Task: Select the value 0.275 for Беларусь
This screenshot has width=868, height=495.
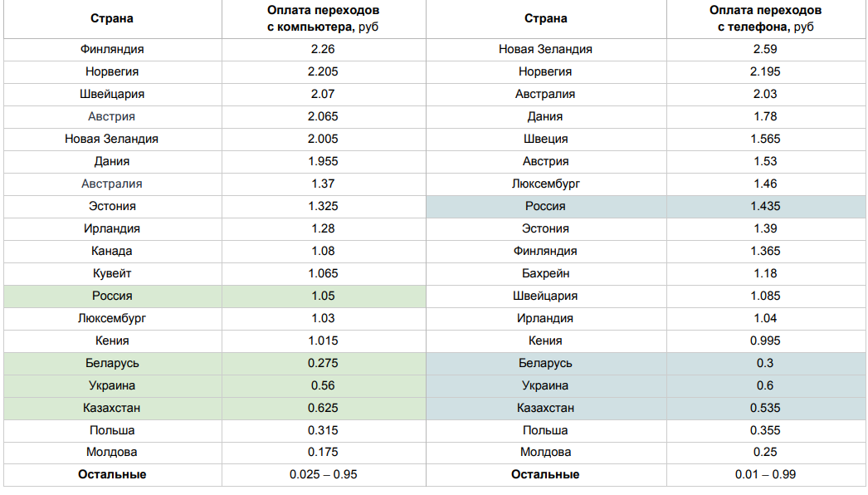Action: 324,364
